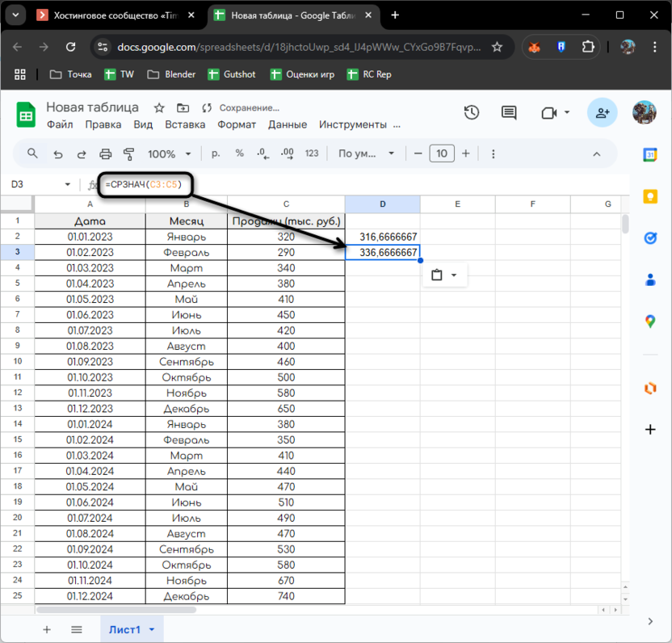The width and height of the screenshot is (672, 643).
Task: Open the comments panel icon
Action: (508, 113)
